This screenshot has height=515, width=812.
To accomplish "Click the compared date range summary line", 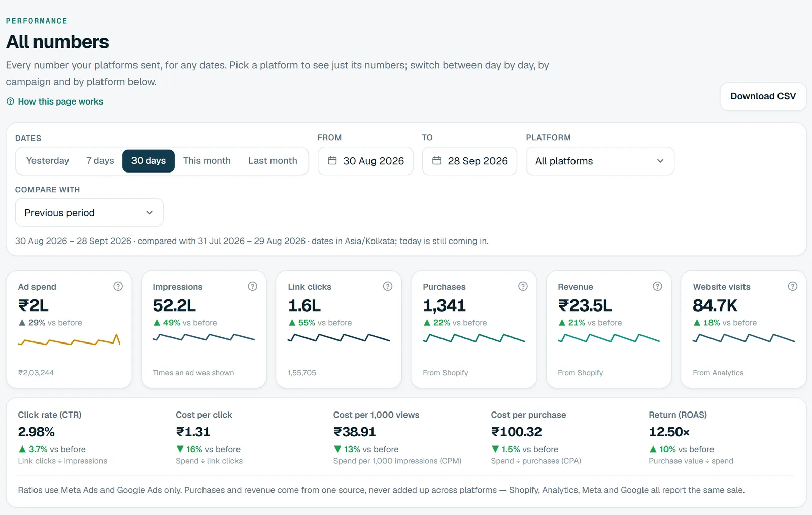I will click(x=252, y=241).
